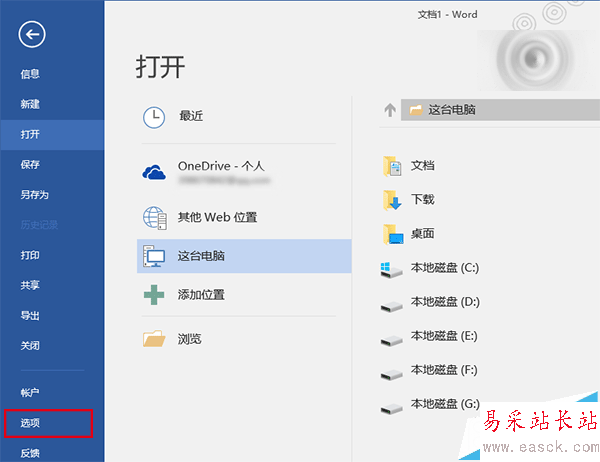Select the New (新建) menu item
600x462 pixels.
tap(31, 104)
